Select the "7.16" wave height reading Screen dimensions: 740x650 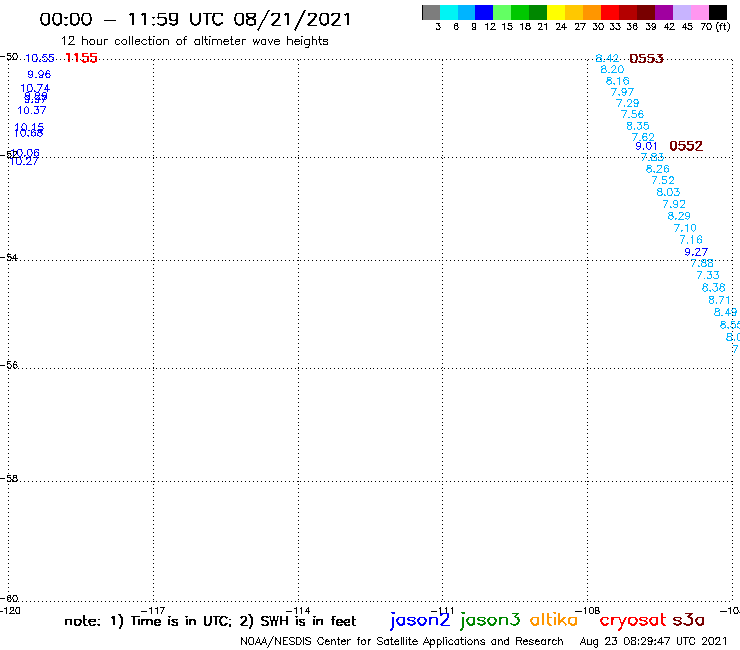[x=691, y=240]
